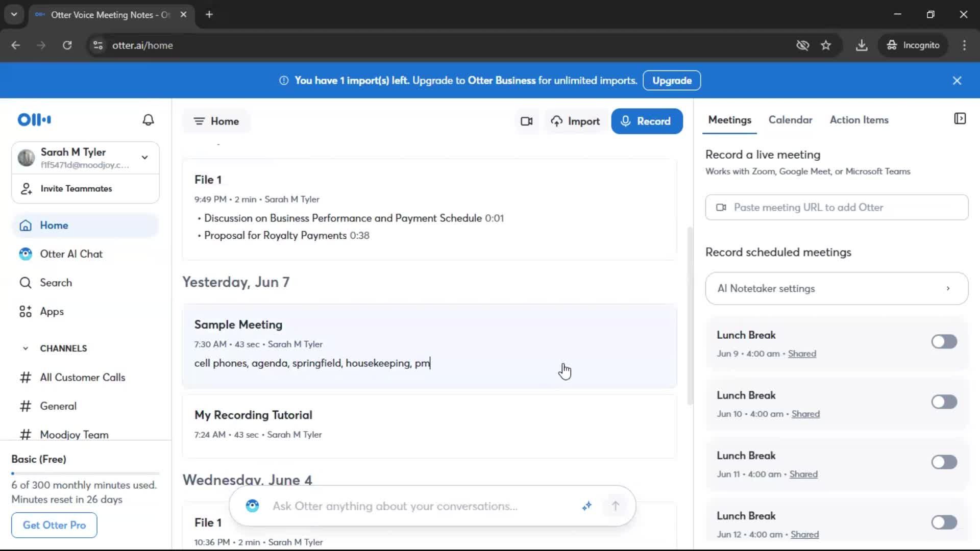Open File 1 from 9:49 PM
This screenshot has height=551, width=980.
point(429,209)
